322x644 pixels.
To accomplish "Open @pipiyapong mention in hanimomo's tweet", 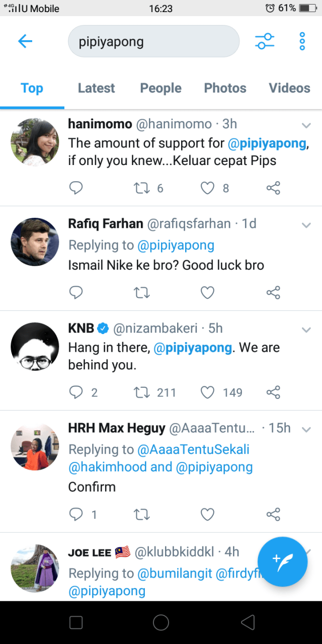I will click(x=267, y=143).
